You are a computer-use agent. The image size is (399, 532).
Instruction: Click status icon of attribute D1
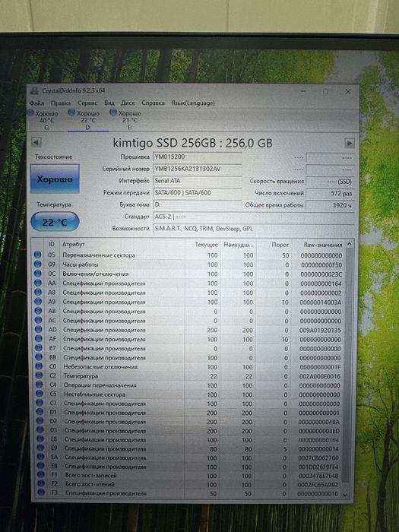(x=40, y=412)
